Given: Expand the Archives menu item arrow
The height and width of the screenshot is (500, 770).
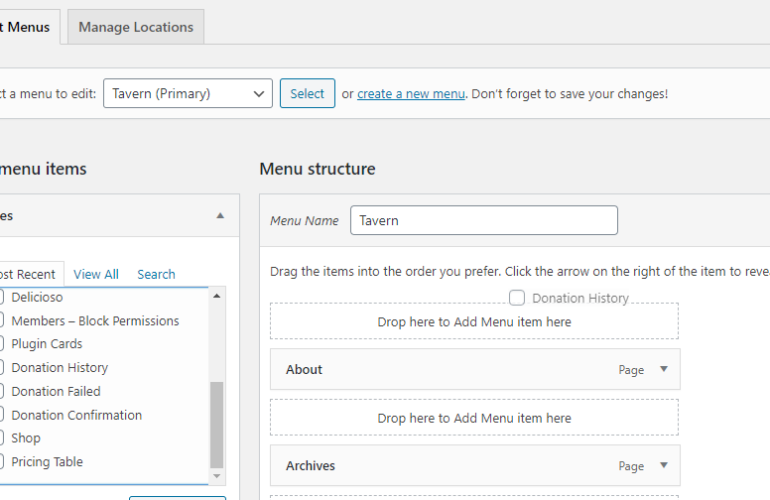Looking at the screenshot, I should tap(662, 466).
